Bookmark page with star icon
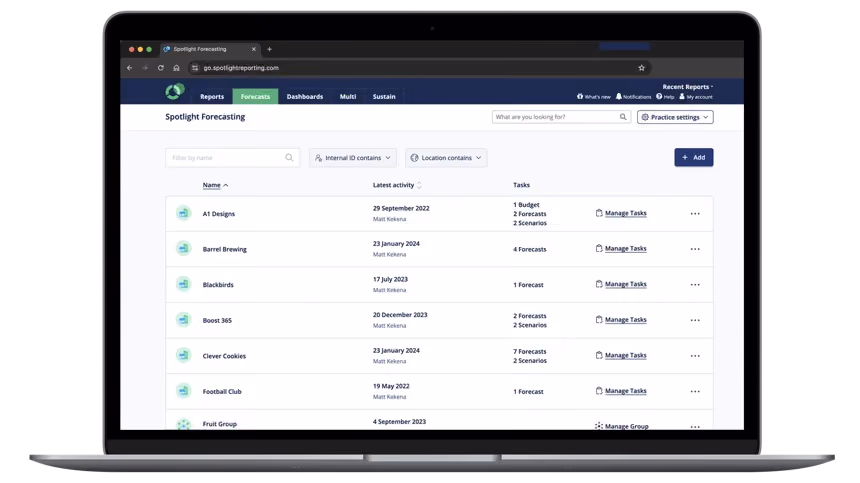The height and width of the screenshot is (483, 860). pos(642,68)
